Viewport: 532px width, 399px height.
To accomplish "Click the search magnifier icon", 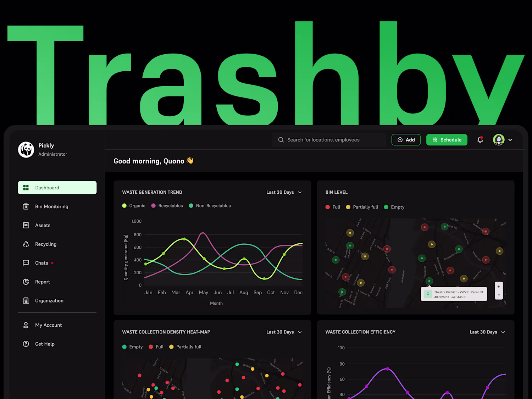I will pos(281,140).
